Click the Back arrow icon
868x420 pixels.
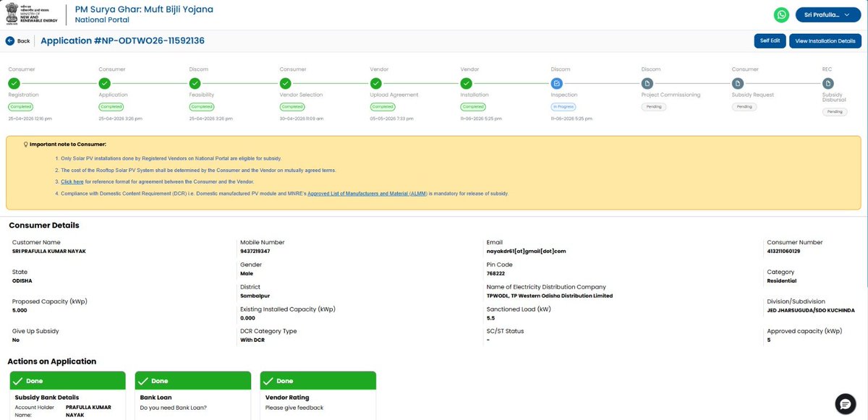(x=10, y=41)
